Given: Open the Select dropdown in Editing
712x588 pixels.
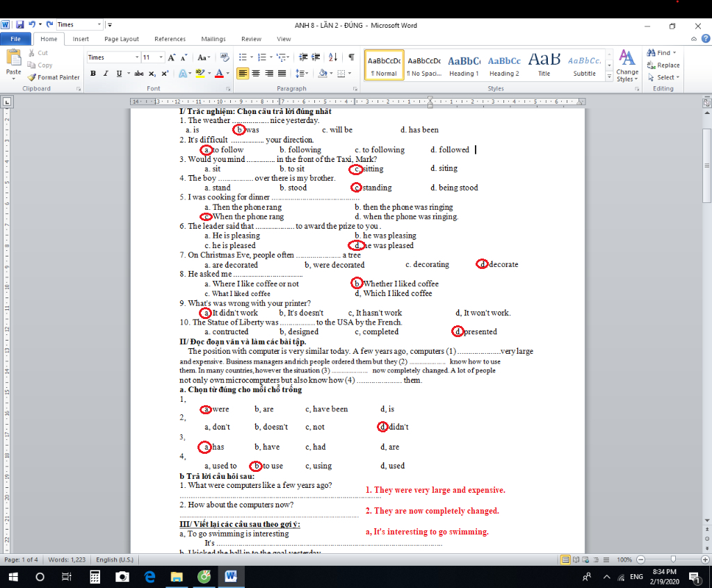Looking at the screenshot, I should tap(664, 78).
